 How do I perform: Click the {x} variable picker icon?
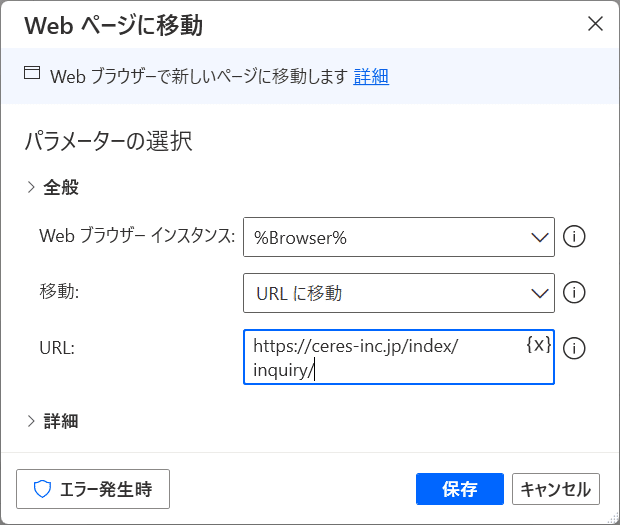tap(539, 345)
